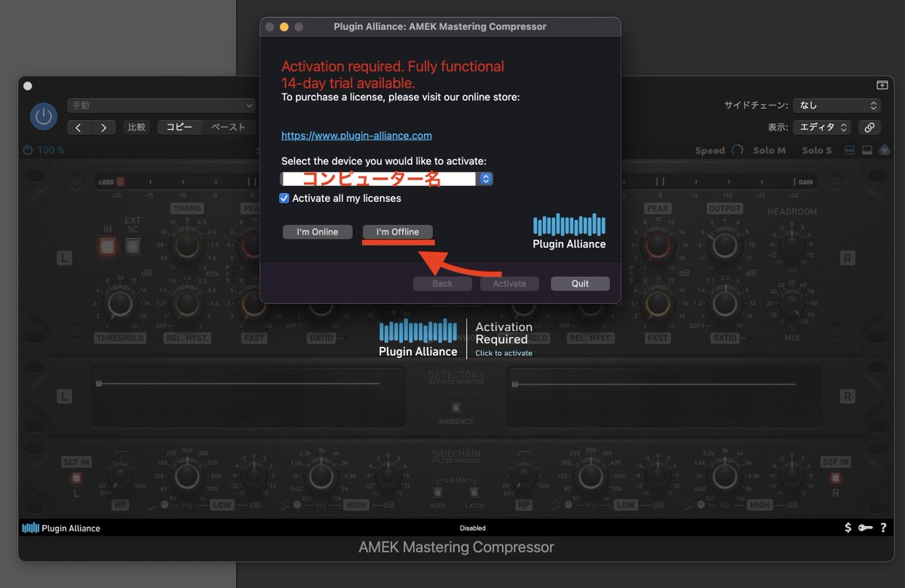Screen dimensions: 905x588
Task: Click the left sidechain LOW Hz knob
Action: (x=187, y=476)
